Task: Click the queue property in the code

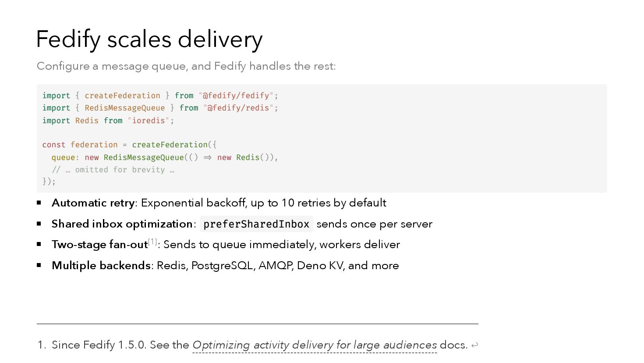Action: [63, 157]
